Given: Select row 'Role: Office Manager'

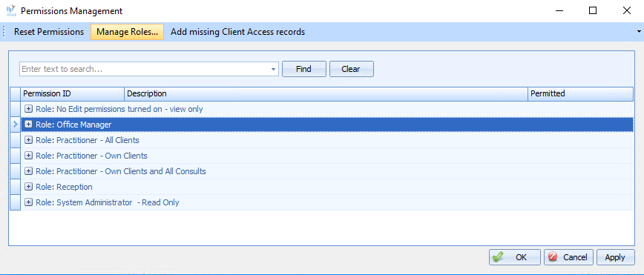Looking at the screenshot, I should click(x=326, y=125).
